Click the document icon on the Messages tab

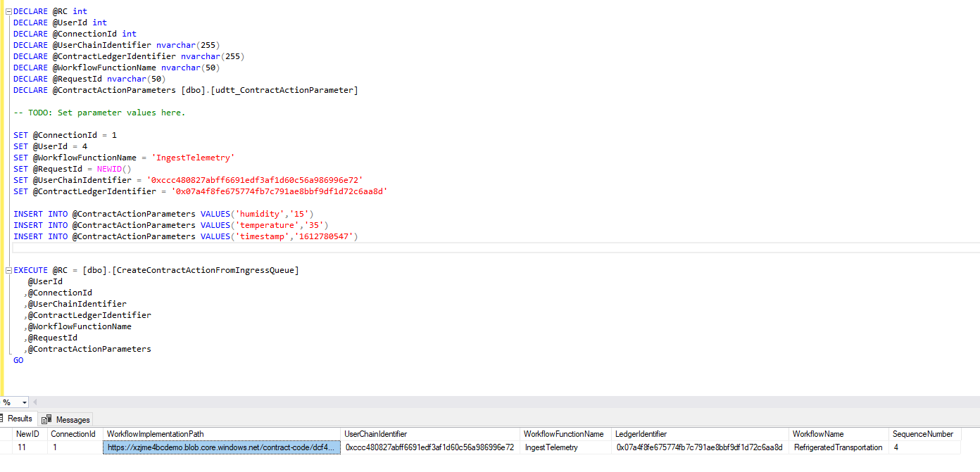coord(46,419)
